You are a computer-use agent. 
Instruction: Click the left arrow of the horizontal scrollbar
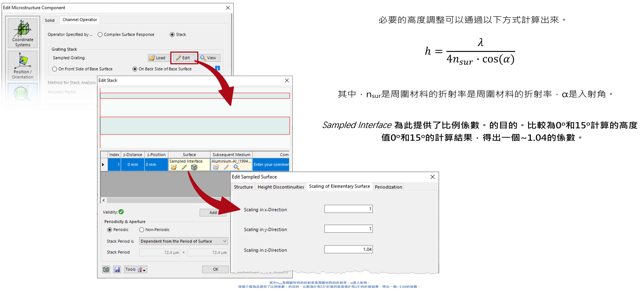(104, 200)
